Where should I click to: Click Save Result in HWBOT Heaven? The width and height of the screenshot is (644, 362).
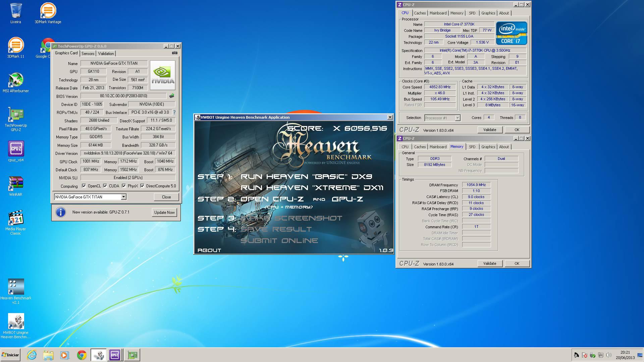[276, 229]
